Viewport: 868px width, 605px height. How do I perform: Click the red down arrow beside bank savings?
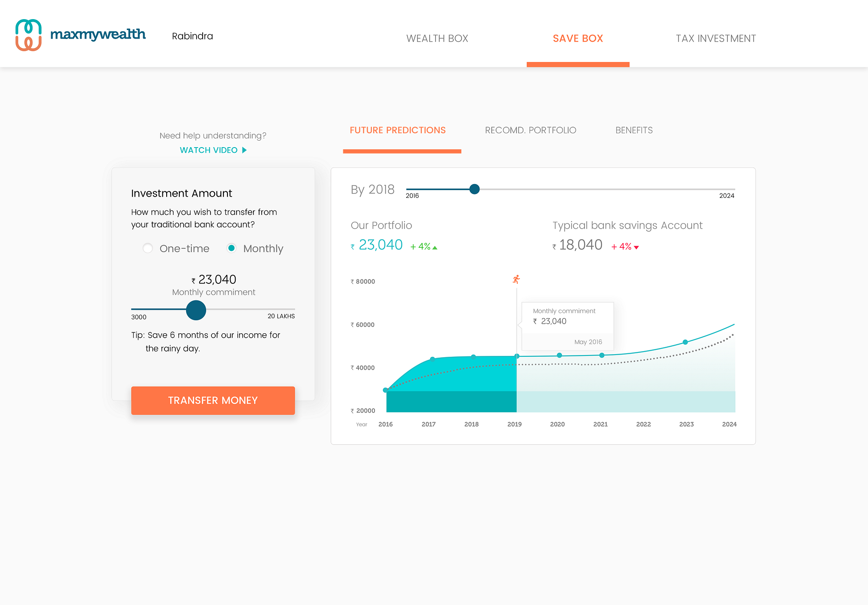[636, 247]
